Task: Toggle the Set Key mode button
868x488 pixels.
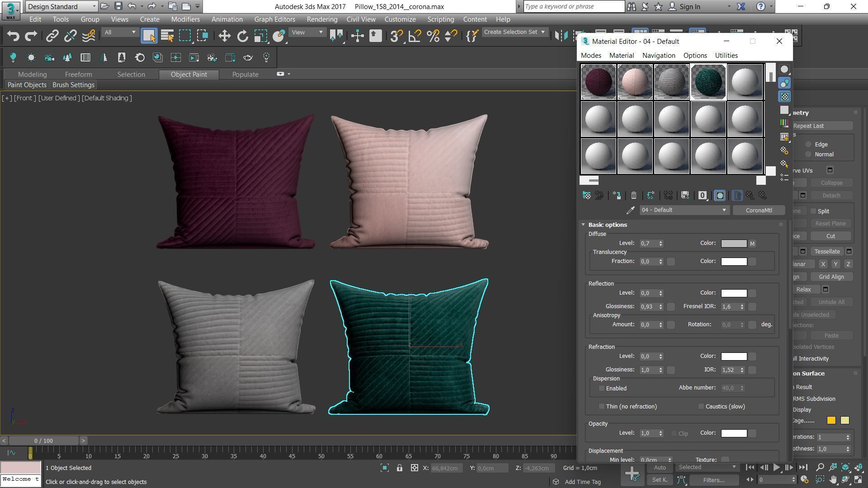Action: 660,480
